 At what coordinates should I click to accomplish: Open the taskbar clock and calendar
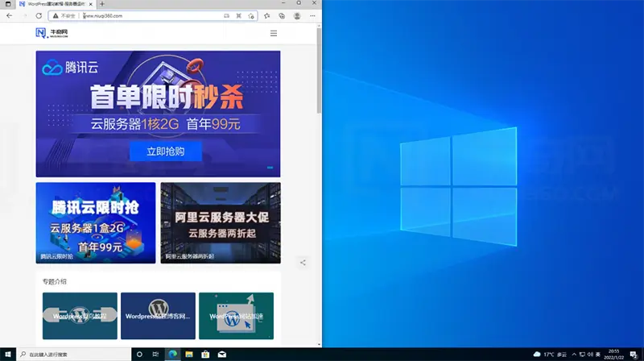[x=613, y=354]
